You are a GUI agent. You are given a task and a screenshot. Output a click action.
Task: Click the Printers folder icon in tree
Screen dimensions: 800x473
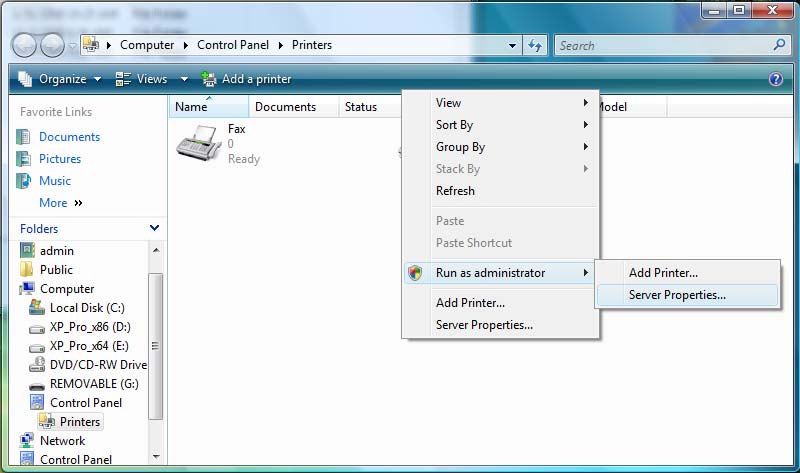click(47, 421)
